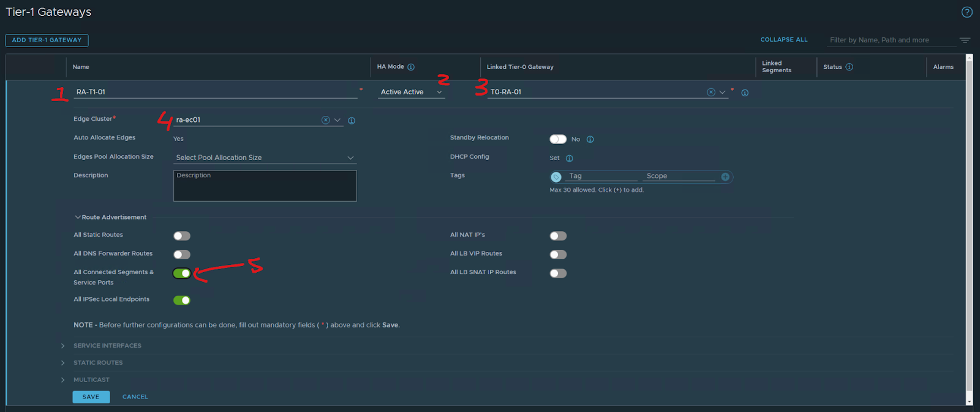
Task: Click info icon beside DHCP Config Set
Action: [569, 158]
